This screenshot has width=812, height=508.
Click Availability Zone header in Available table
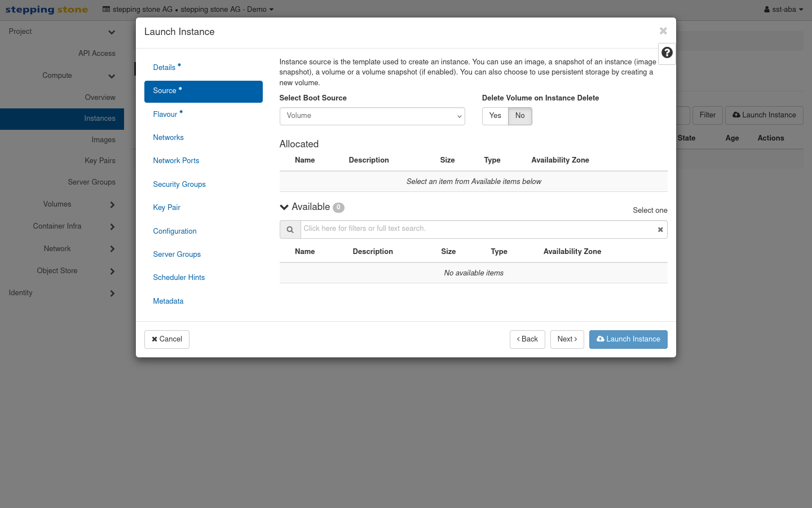[x=572, y=252]
